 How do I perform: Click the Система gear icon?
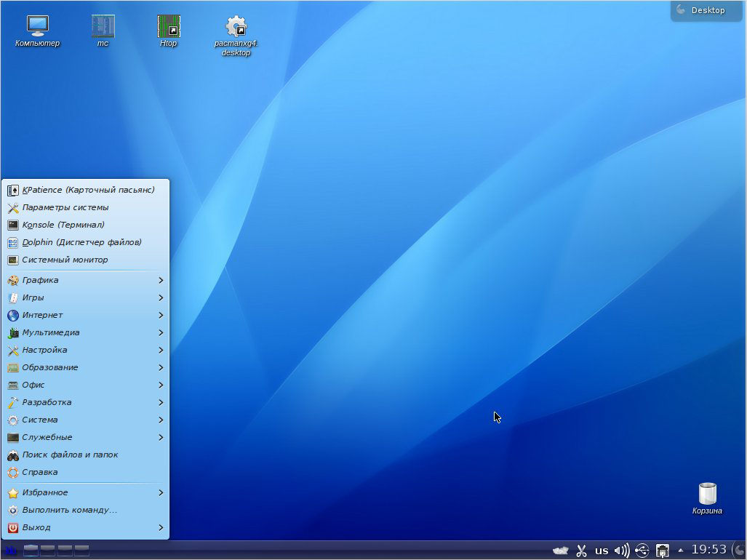tap(13, 420)
